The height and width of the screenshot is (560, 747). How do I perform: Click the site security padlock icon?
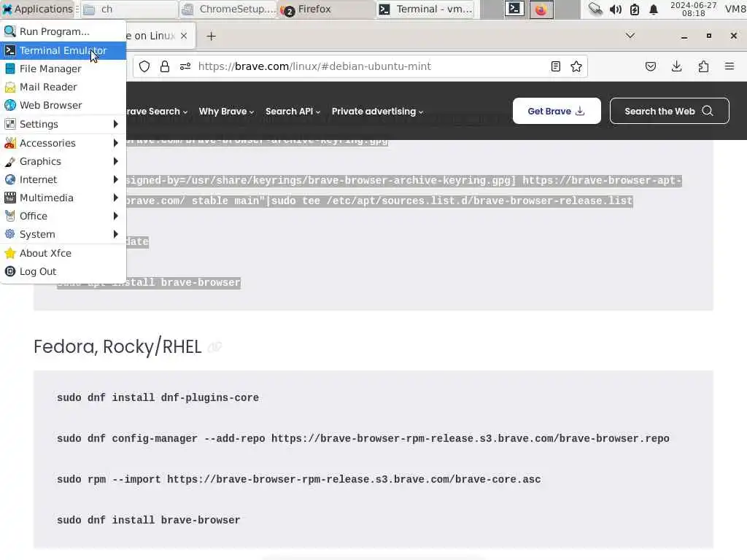pos(165,66)
